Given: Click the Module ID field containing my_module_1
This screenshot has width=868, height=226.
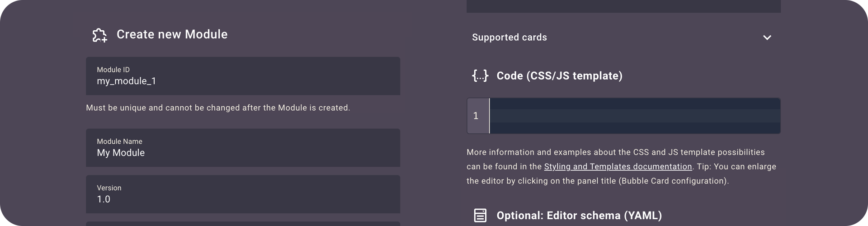Looking at the screenshot, I should point(243,76).
